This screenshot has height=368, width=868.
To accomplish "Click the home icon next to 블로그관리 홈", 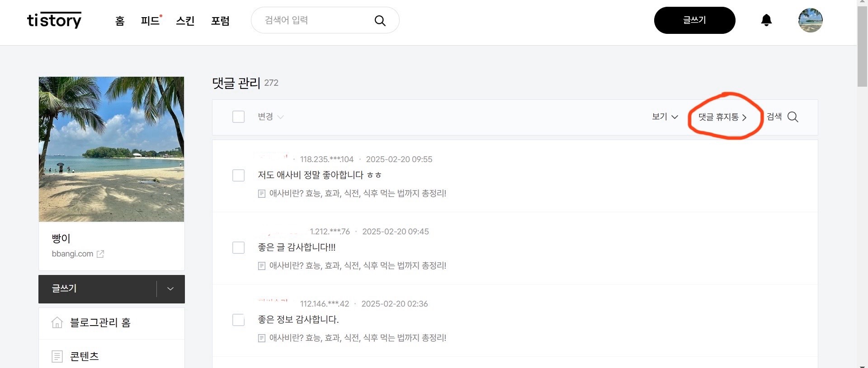I will tap(57, 322).
